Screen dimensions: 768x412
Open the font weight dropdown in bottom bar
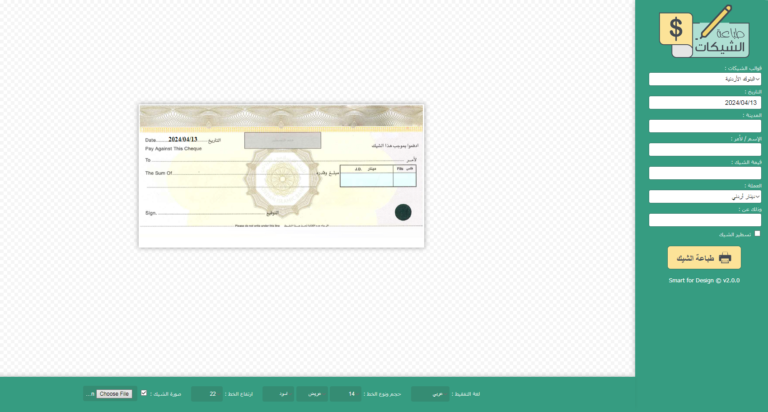tap(312, 394)
